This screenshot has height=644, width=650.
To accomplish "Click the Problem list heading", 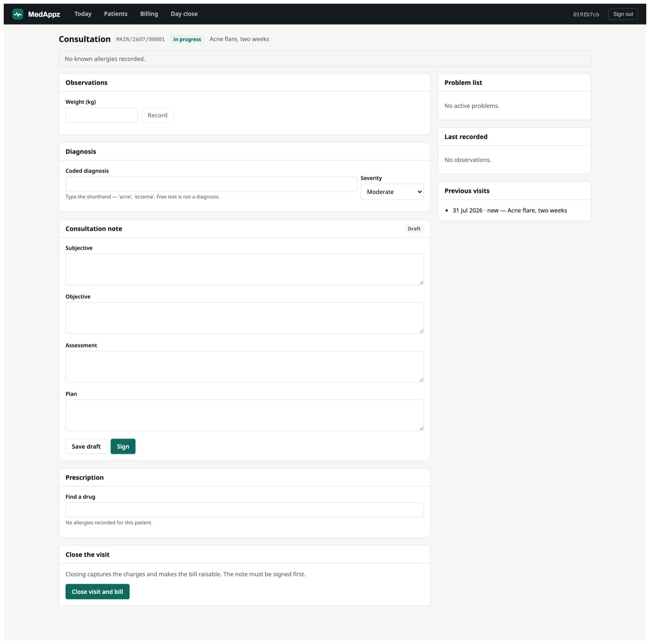I will click(x=463, y=83).
